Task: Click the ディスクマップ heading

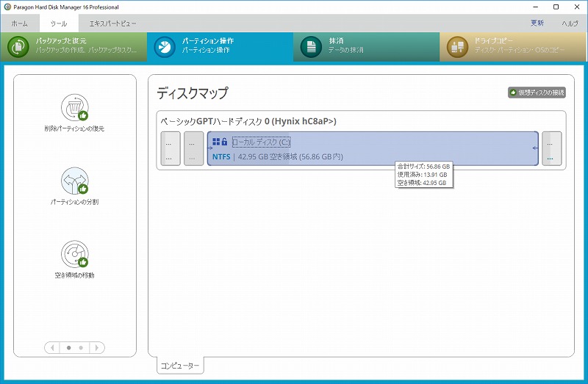Action: coord(192,93)
